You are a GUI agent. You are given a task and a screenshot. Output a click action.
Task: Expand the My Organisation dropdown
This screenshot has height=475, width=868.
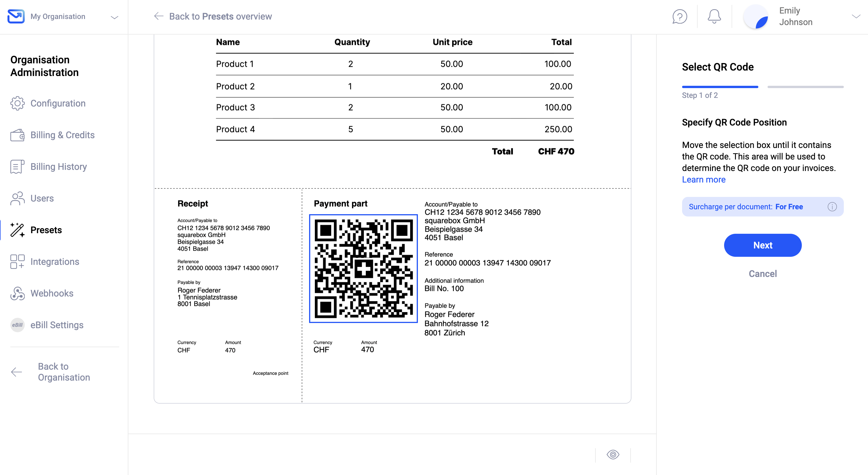click(115, 17)
